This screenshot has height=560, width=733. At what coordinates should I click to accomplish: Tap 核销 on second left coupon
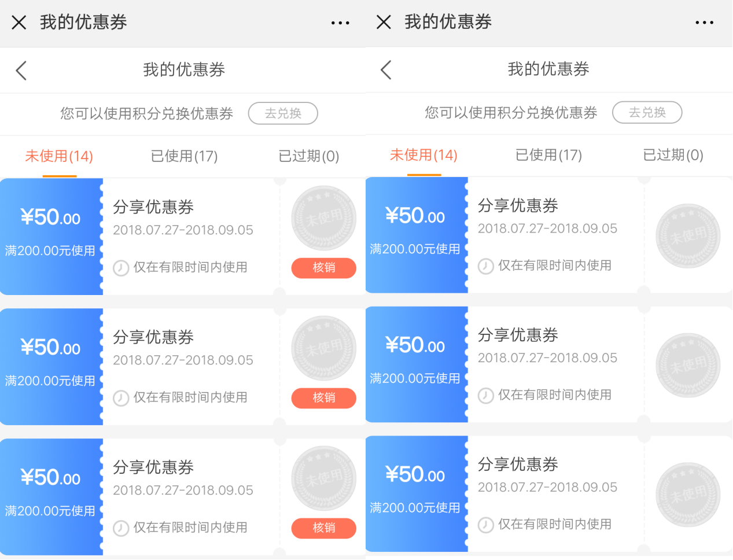pos(323,398)
